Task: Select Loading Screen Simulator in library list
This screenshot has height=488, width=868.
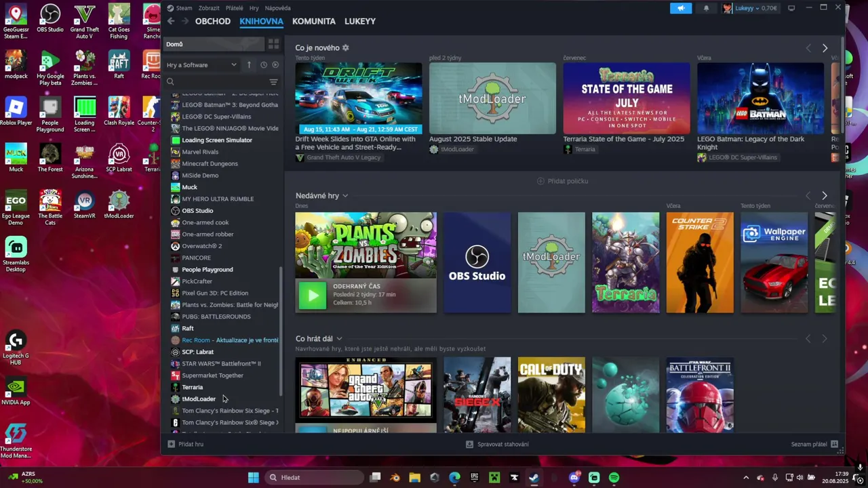Action: pyautogui.click(x=217, y=140)
